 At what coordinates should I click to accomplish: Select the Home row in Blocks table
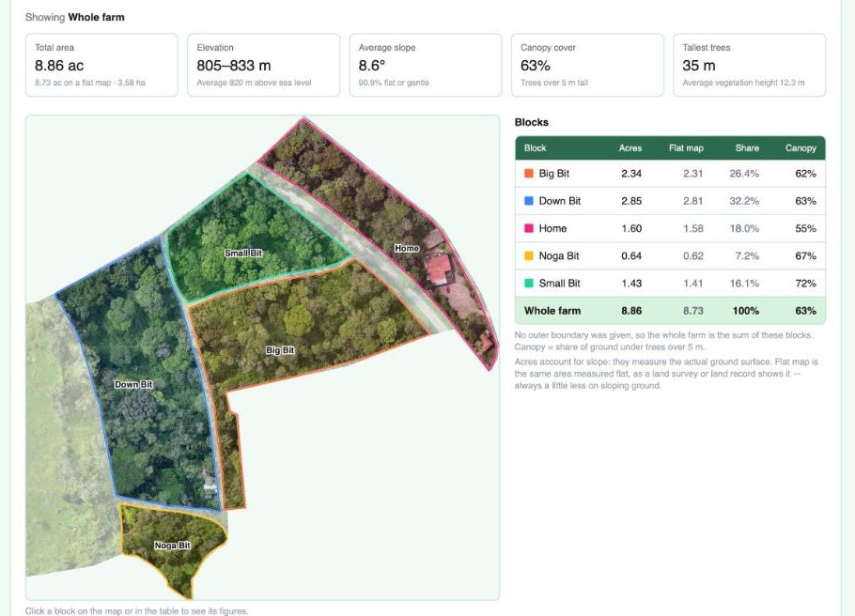(x=670, y=228)
